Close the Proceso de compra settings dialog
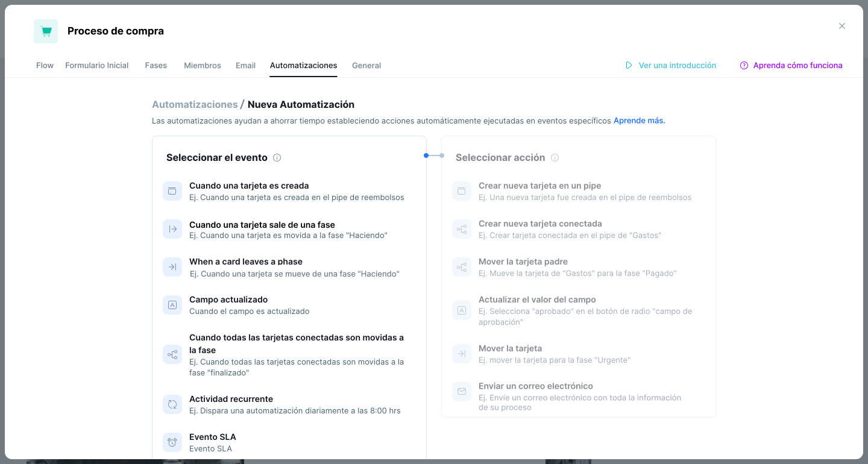 (x=842, y=26)
